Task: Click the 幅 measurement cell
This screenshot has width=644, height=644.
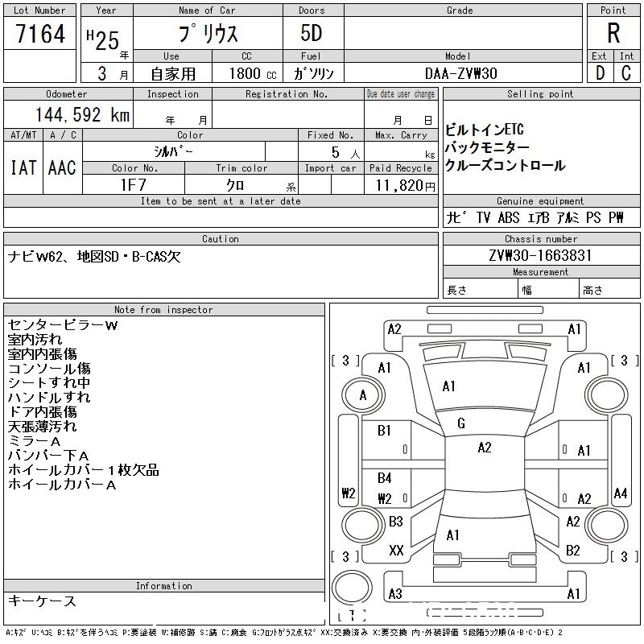Action: click(548, 288)
